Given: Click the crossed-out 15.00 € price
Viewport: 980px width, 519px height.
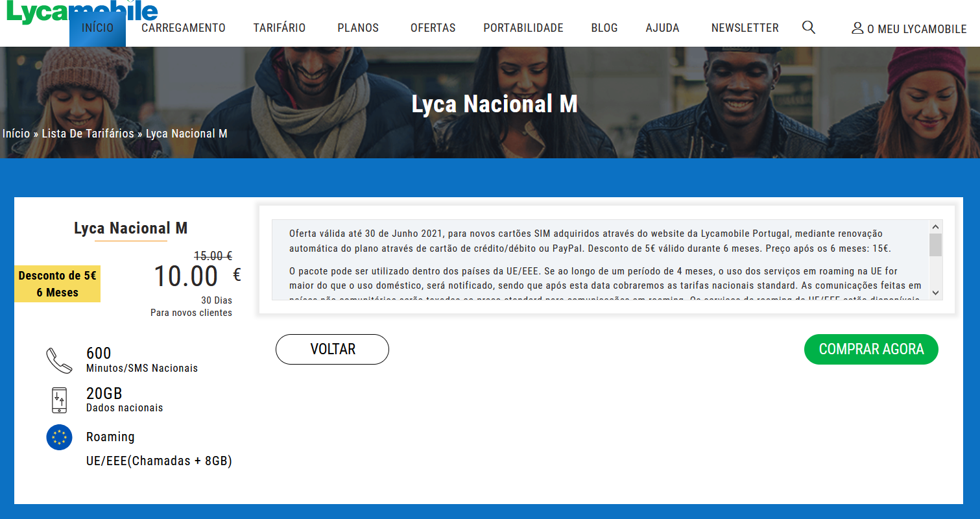Looking at the screenshot, I should tap(214, 256).
